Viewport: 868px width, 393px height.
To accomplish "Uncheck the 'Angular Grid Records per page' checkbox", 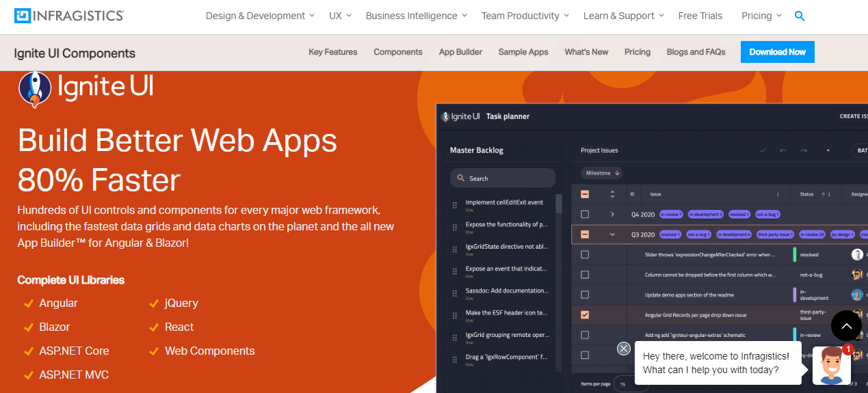I will coord(585,315).
